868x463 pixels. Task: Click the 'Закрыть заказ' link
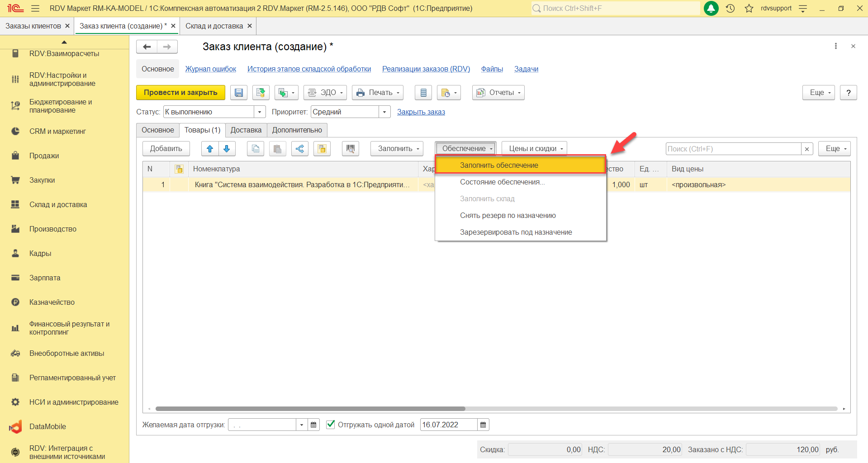(421, 112)
